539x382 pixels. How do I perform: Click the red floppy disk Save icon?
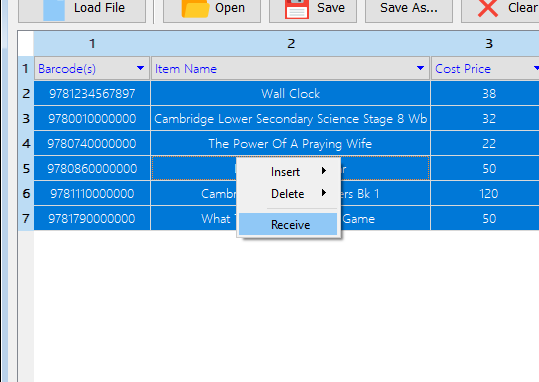[x=297, y=9]
